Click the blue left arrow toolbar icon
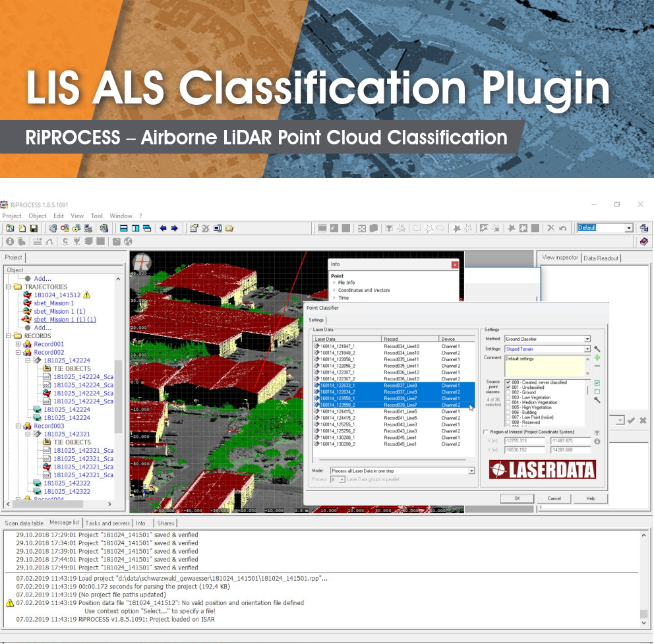654x644 pixels. click(x=163, y=228)
